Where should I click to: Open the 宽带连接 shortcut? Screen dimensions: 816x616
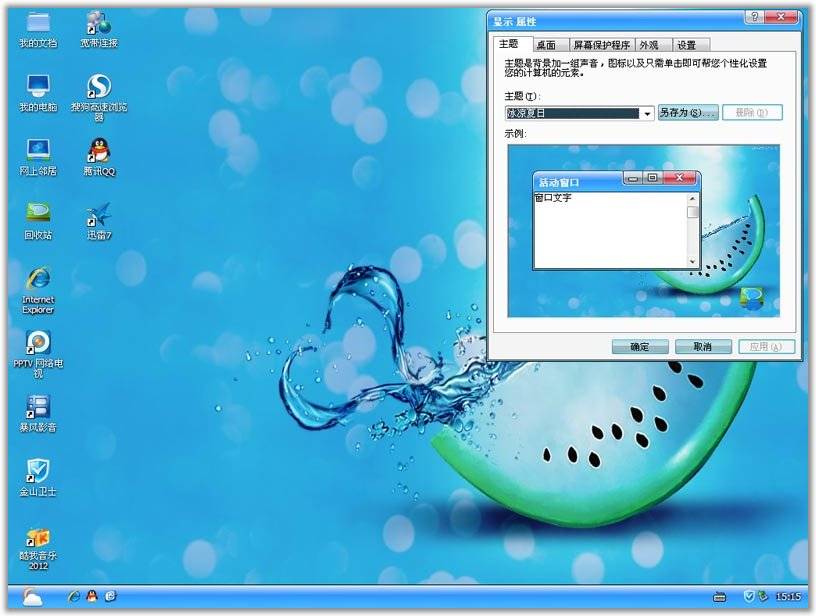coord(99,30)
